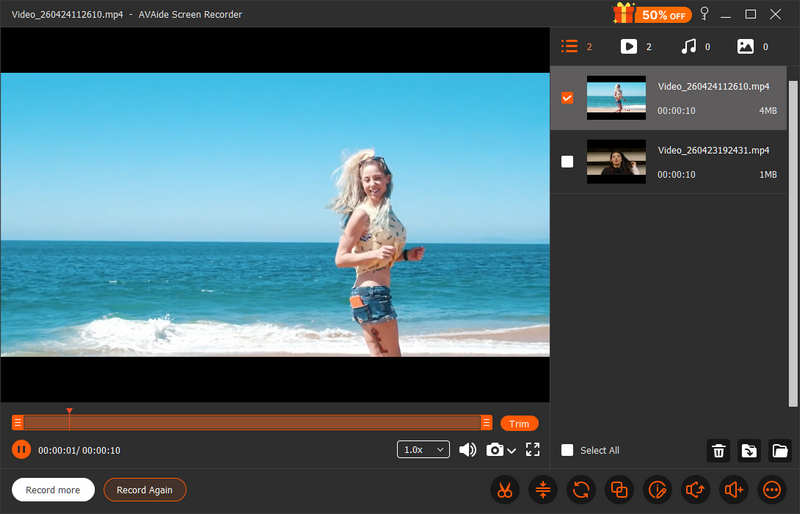Image resolution: width=800 pixels, height=514 pixels.
Task: Expand the snapshot camera dropdown arrow
Action: click(512, 451)
